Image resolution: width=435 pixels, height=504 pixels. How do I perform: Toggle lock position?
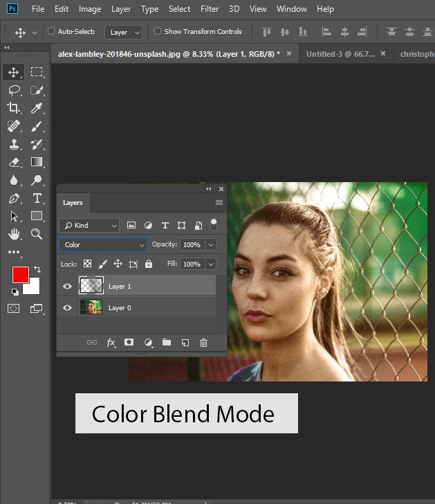tap(118, 264)
